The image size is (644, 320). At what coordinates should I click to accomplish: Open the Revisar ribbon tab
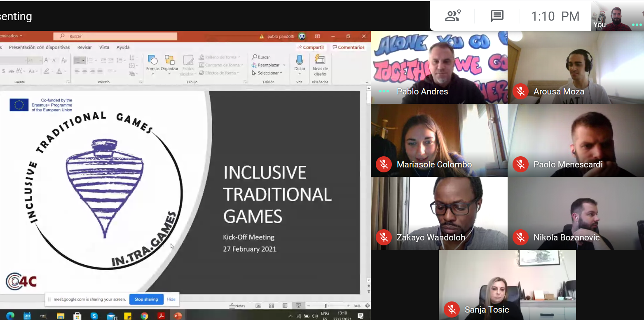[84, 47]
